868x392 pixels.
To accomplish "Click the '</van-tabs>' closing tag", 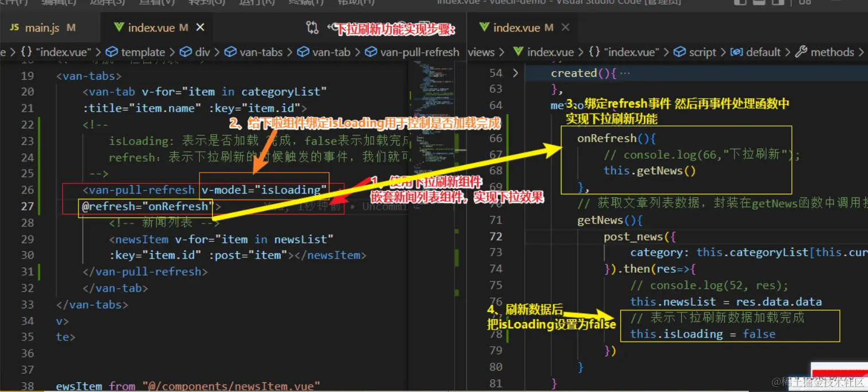I will pos(92,304).
